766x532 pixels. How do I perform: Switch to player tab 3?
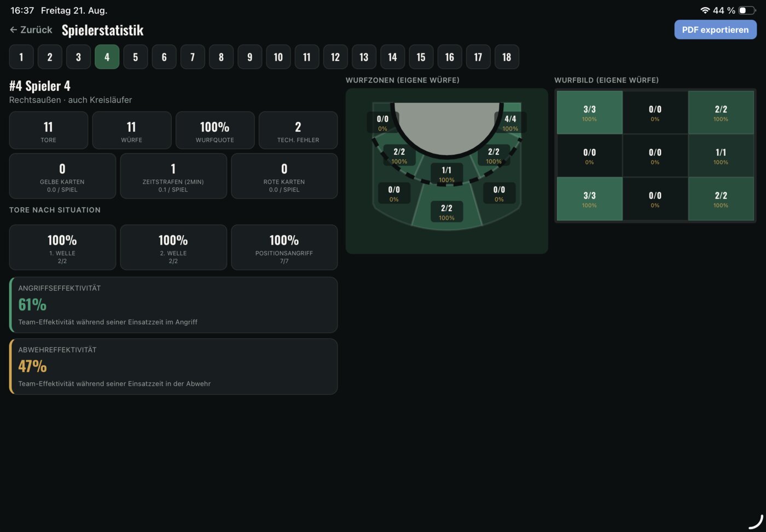(x=78, y=57)
